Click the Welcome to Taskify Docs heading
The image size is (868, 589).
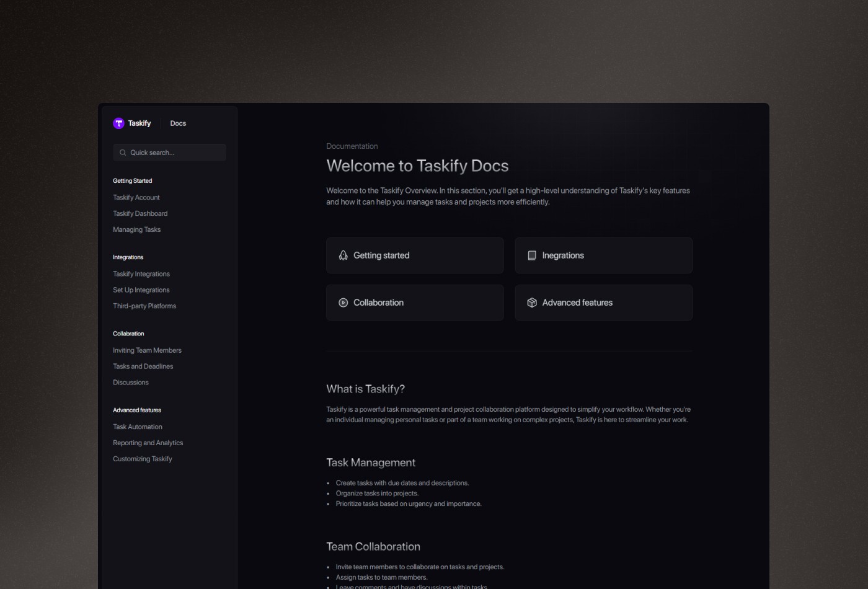tap(417, 166)
